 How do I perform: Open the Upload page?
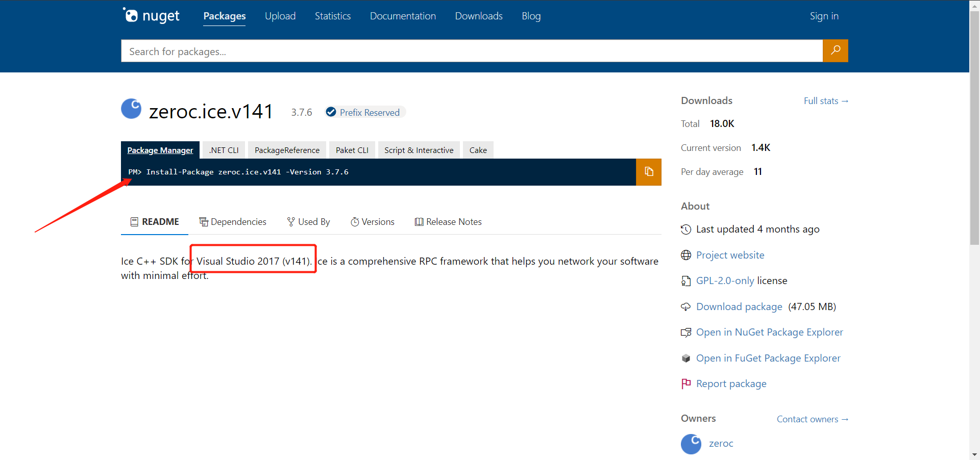[280, 16]
